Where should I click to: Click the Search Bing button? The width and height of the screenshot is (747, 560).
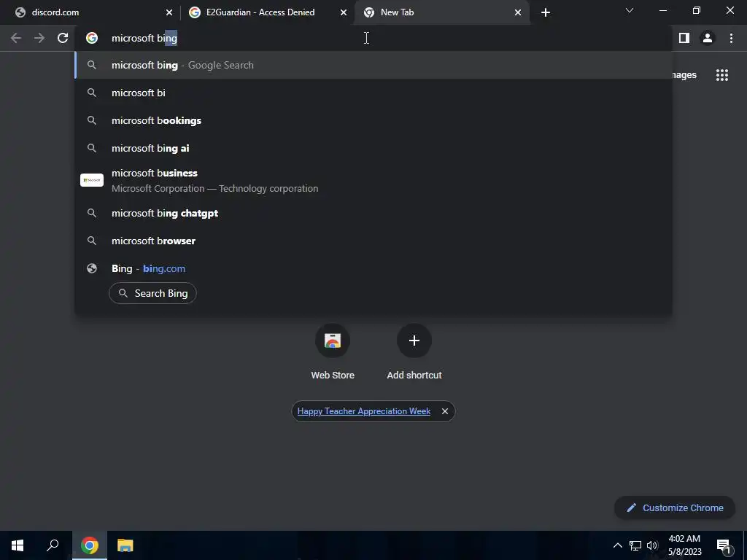click(152, 293)
